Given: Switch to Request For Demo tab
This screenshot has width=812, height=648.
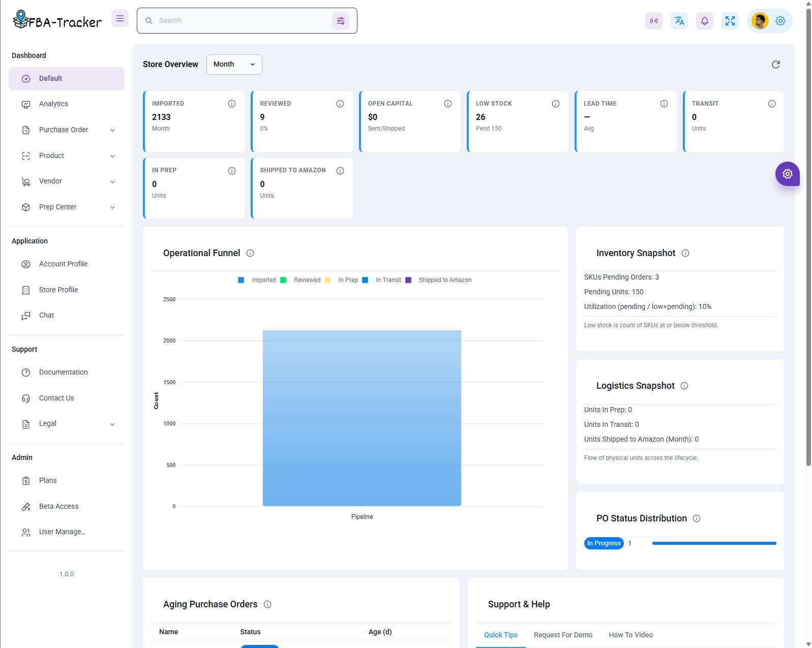Looking at the screenshot, I should coord(563,635).
